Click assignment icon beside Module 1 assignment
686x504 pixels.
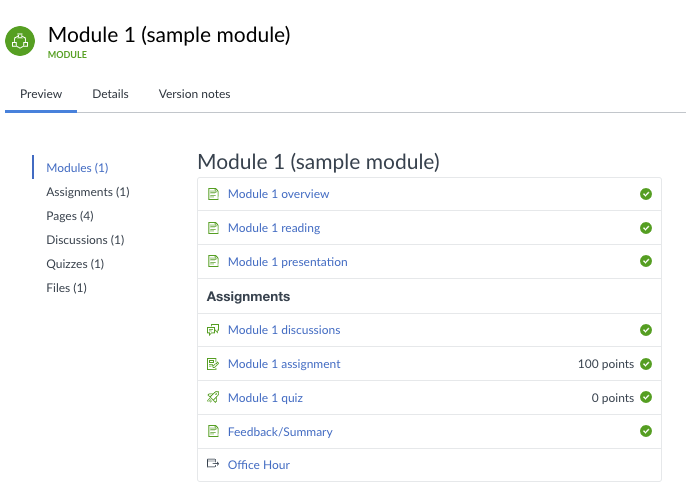coord(212,364)
